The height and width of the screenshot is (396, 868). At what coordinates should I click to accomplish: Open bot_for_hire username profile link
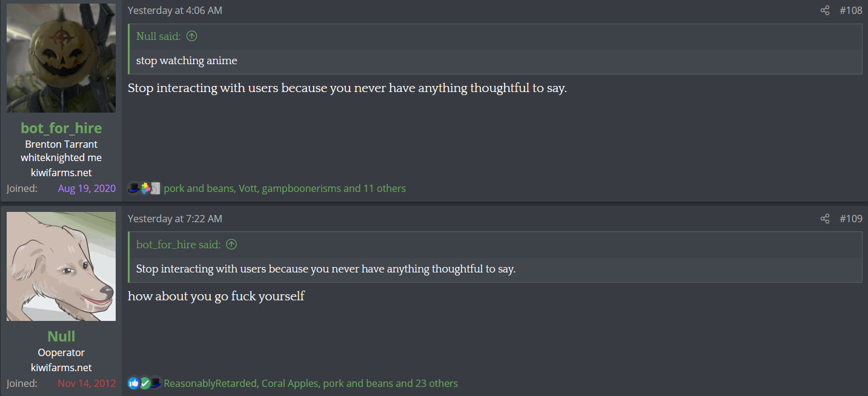coord(61,128)
